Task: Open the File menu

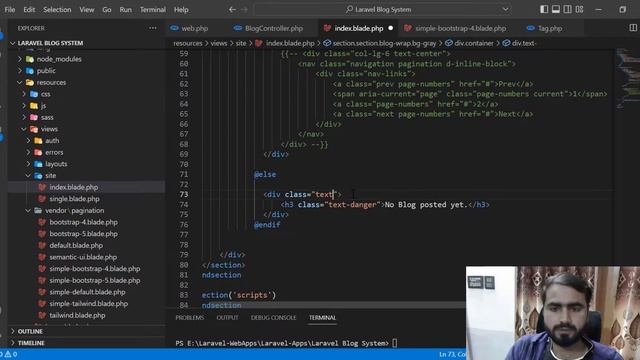Action: [x=10, y=9]
